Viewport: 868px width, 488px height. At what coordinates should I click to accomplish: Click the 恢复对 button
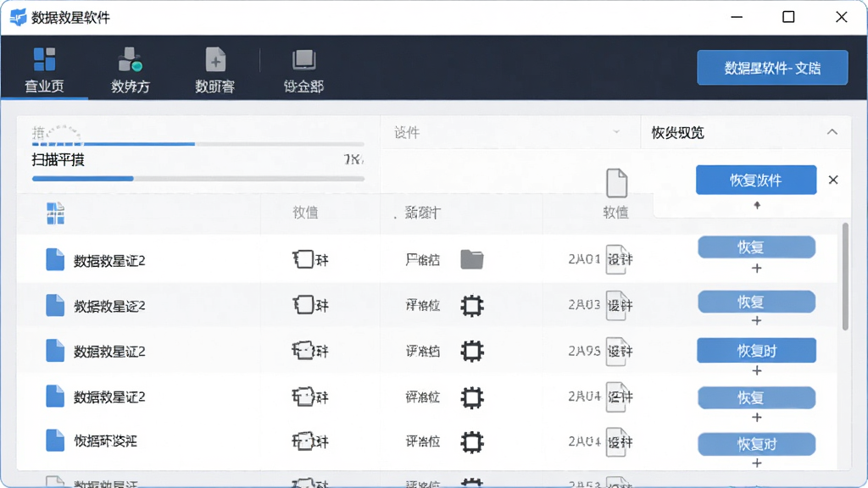click(x=756, y=444)
